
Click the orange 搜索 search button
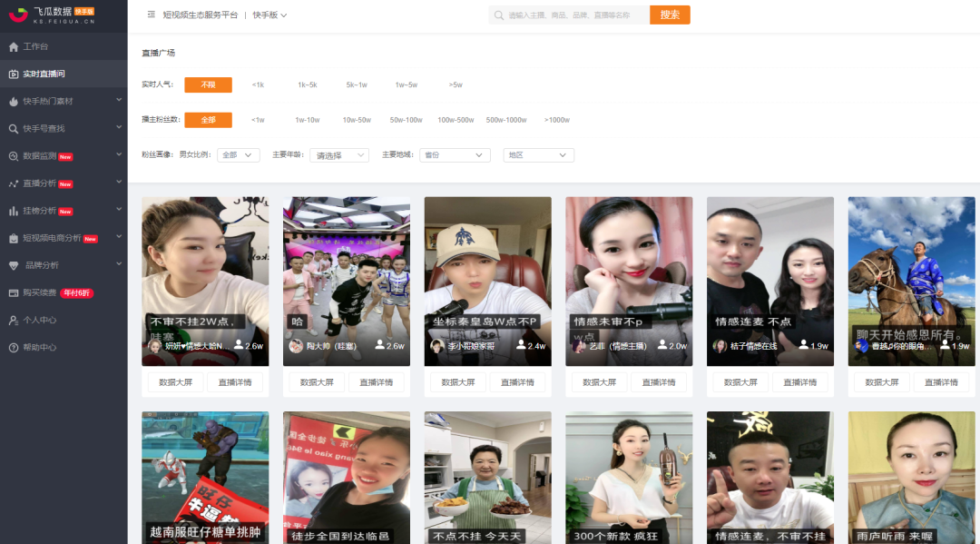670,15
